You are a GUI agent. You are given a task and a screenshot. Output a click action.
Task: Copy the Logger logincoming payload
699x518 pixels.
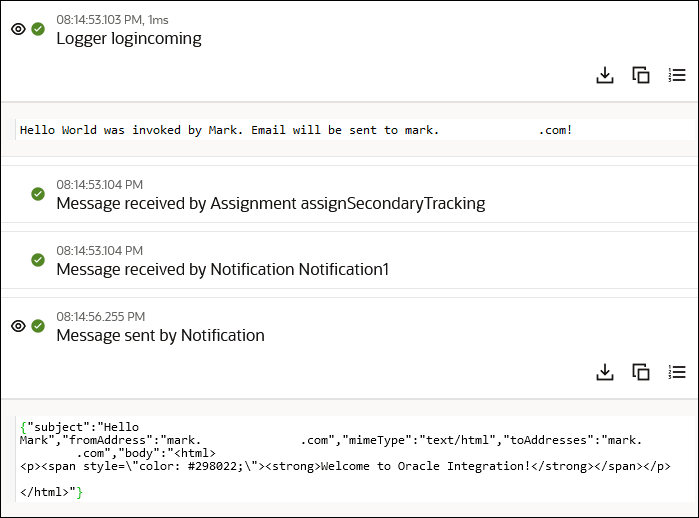tap(641, 75)
